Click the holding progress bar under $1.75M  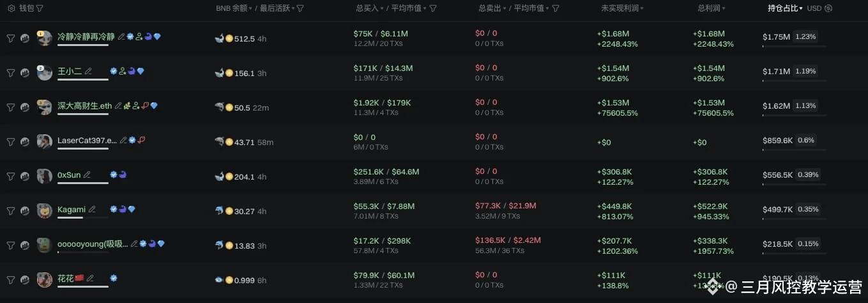[794, 45]
